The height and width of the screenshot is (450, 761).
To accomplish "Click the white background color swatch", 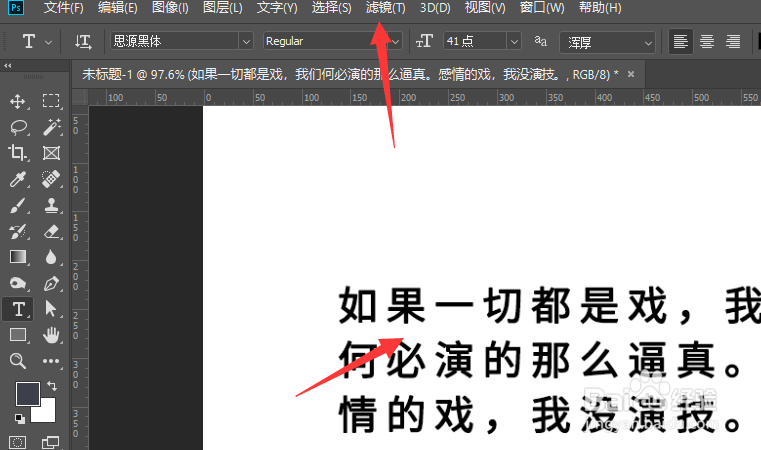I will coord(45,412).
